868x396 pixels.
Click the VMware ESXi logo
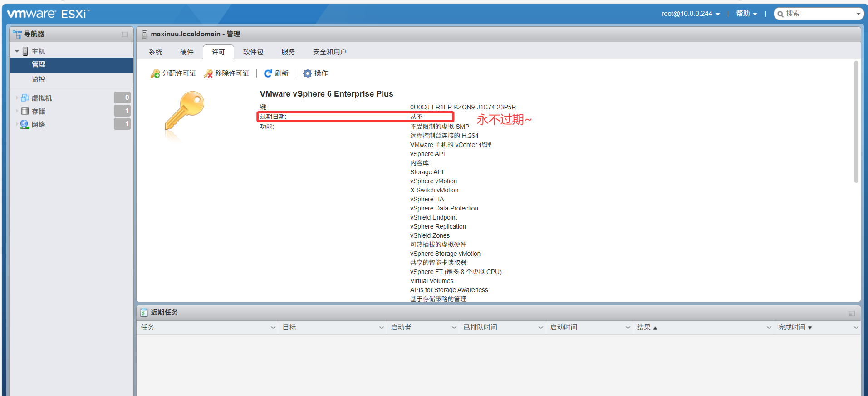click(48, 14)
